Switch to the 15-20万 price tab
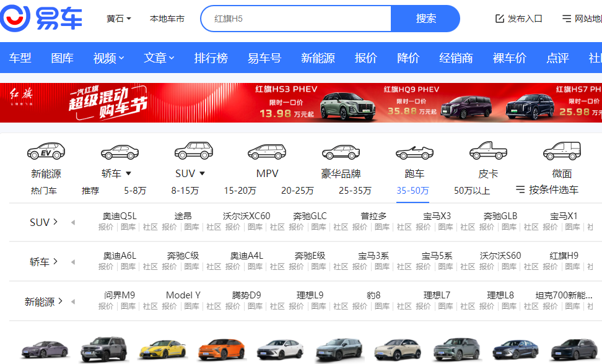 [240, 191]
